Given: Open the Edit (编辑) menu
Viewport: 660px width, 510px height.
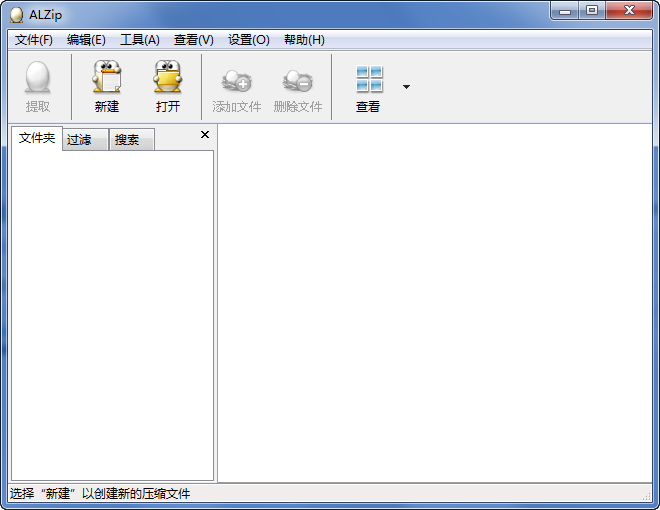Looking at the screenshot, I should [x=86, y=40].
